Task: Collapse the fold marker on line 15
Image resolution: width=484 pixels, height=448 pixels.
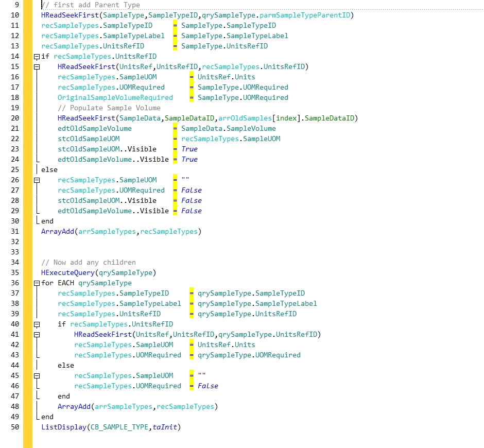Action: pos(37,67)
